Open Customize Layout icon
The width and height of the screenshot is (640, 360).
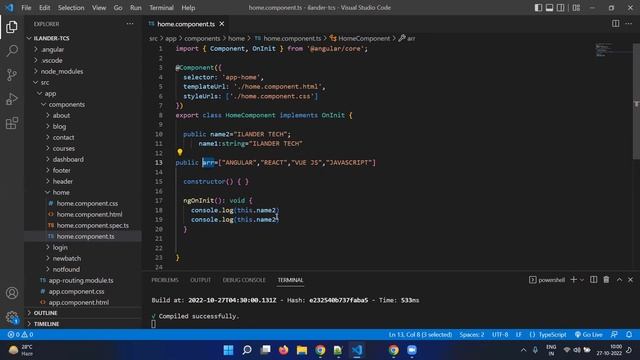pos(576,7)
